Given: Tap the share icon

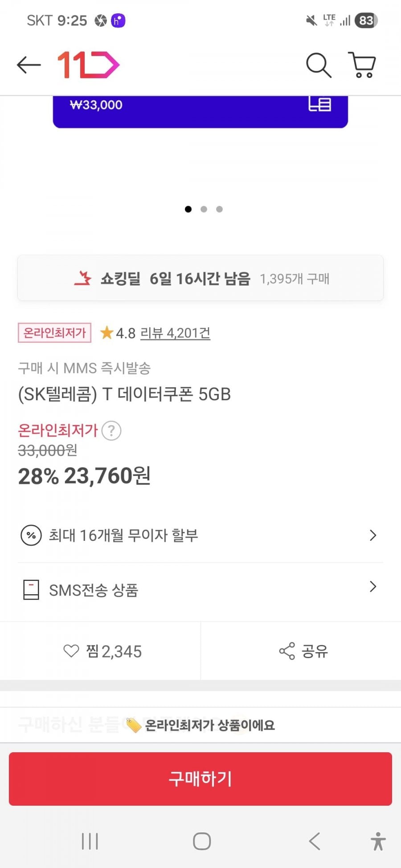Looking at the screenshot, I should point(287,651).
